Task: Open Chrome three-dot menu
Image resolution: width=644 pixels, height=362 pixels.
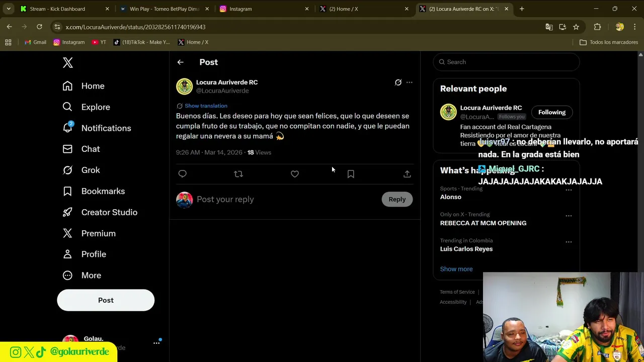Action: [634, 27]
